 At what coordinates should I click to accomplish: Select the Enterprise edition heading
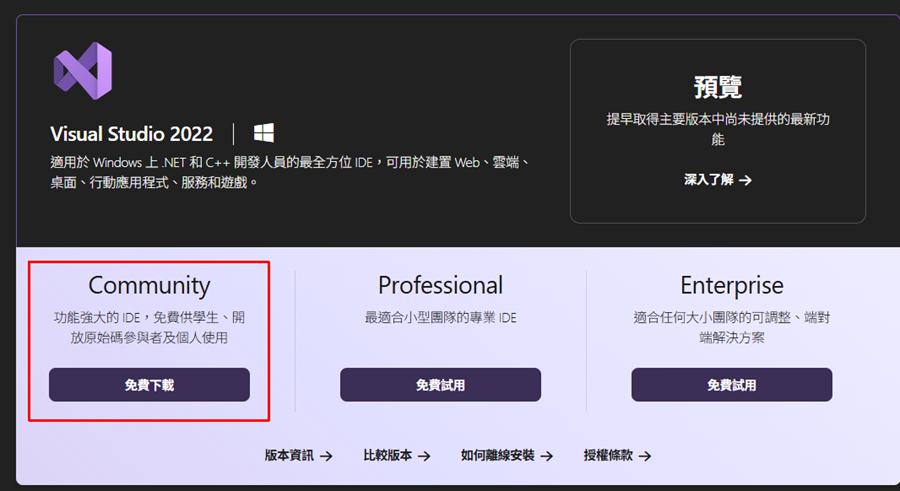[732, 285]
